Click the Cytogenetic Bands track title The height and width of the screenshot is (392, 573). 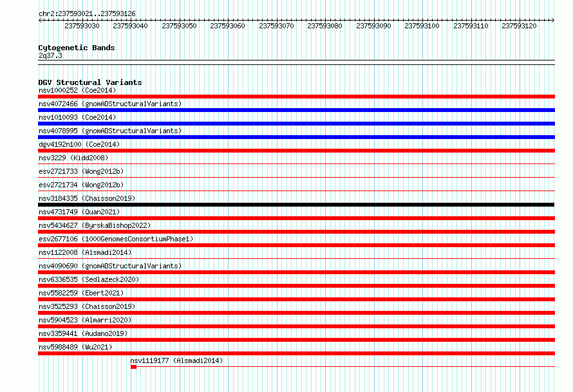[x=77, y=48]
